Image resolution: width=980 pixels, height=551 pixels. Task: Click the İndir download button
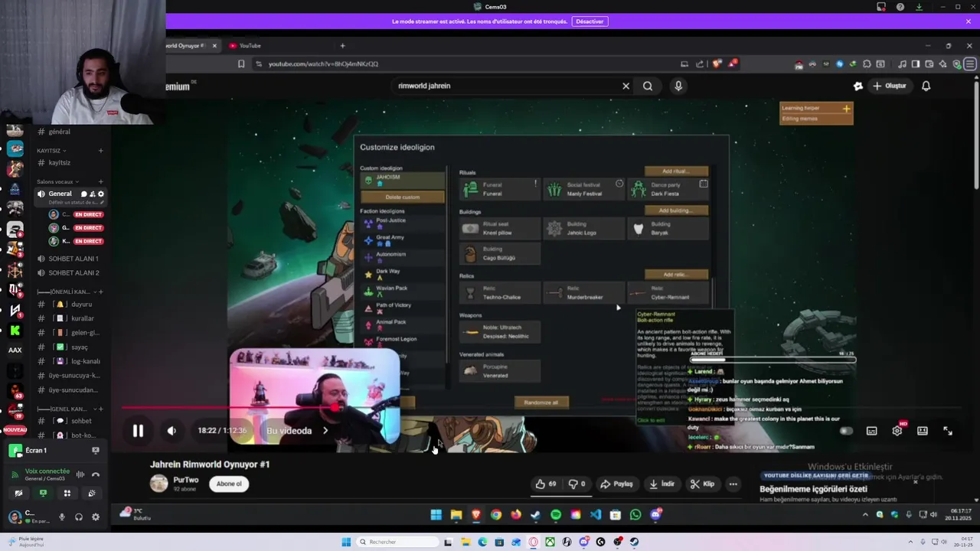point(662,484)
